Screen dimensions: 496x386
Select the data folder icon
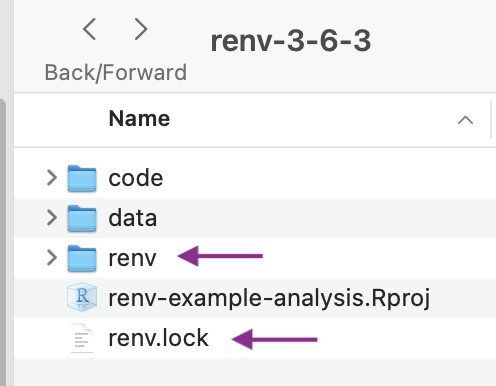coord(82,218)
